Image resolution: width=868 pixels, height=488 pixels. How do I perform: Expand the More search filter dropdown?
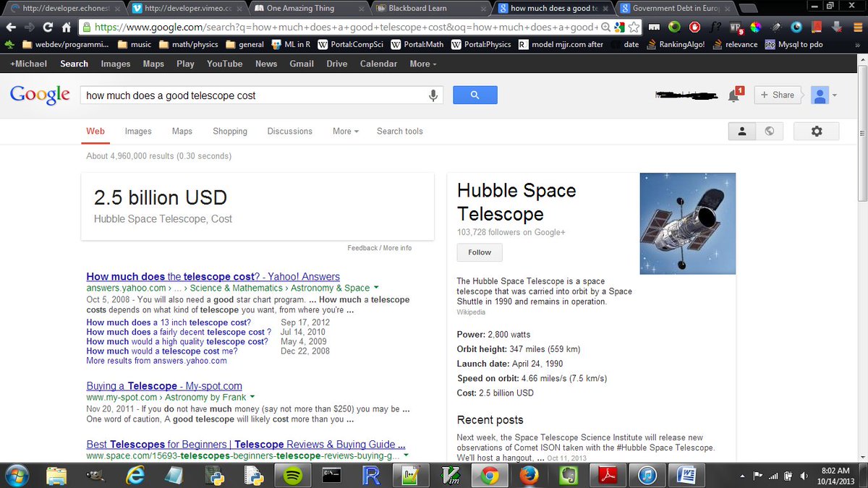(x=346, y=131)
